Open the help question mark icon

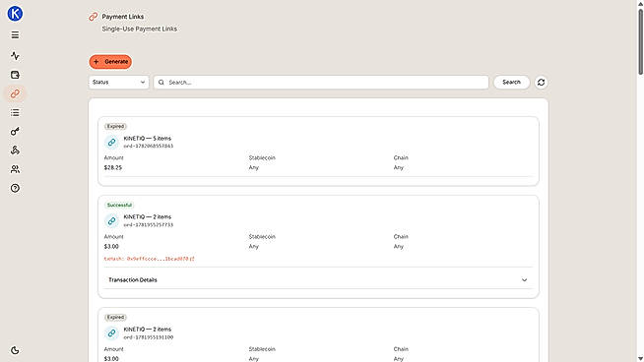(15, 188)
